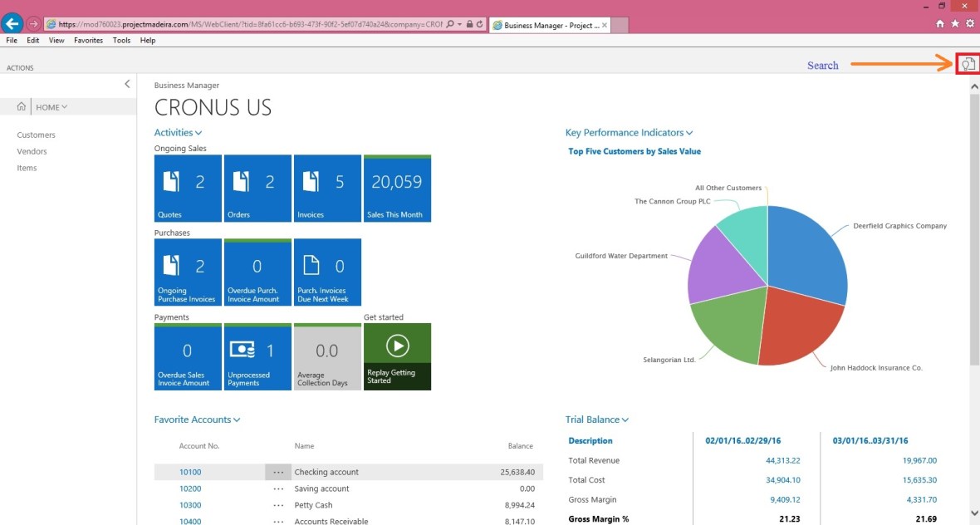This screenshot has width=980, height=525.
Task: Click the browser favorites star icon
Action: tap(954, 24)
